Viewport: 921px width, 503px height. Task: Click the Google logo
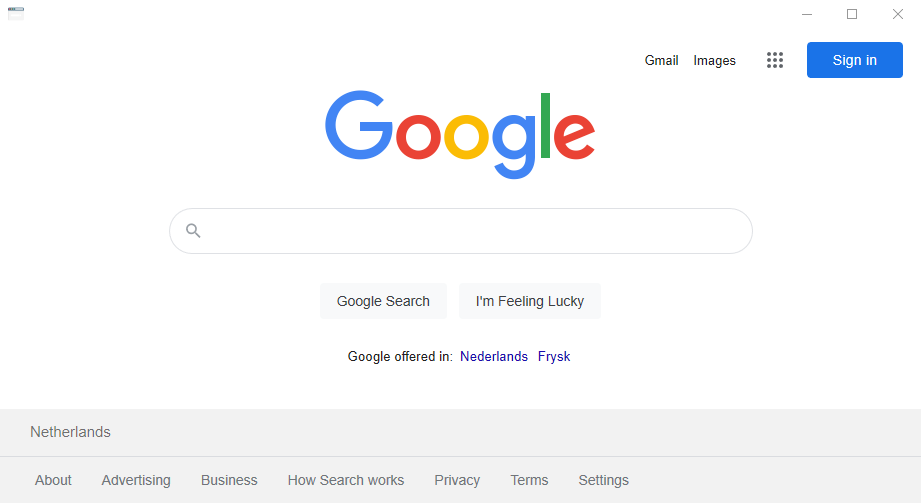(460, 135)
